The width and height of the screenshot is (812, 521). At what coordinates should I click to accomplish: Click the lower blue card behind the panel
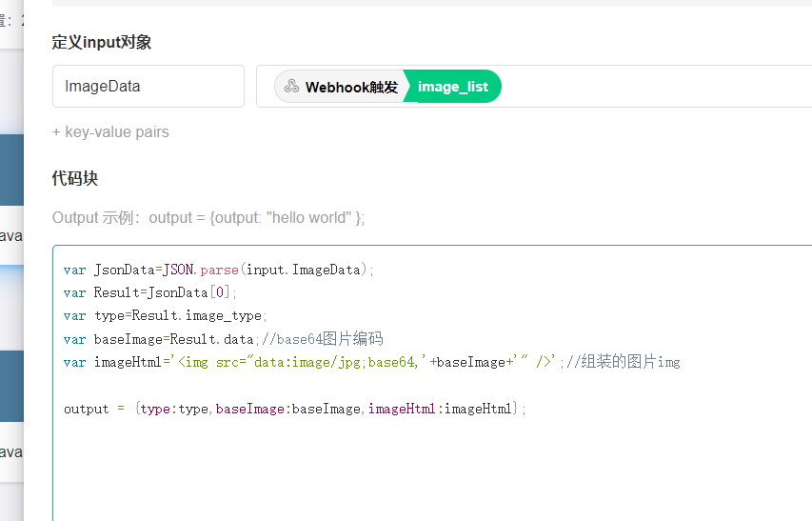pos(10,386)
